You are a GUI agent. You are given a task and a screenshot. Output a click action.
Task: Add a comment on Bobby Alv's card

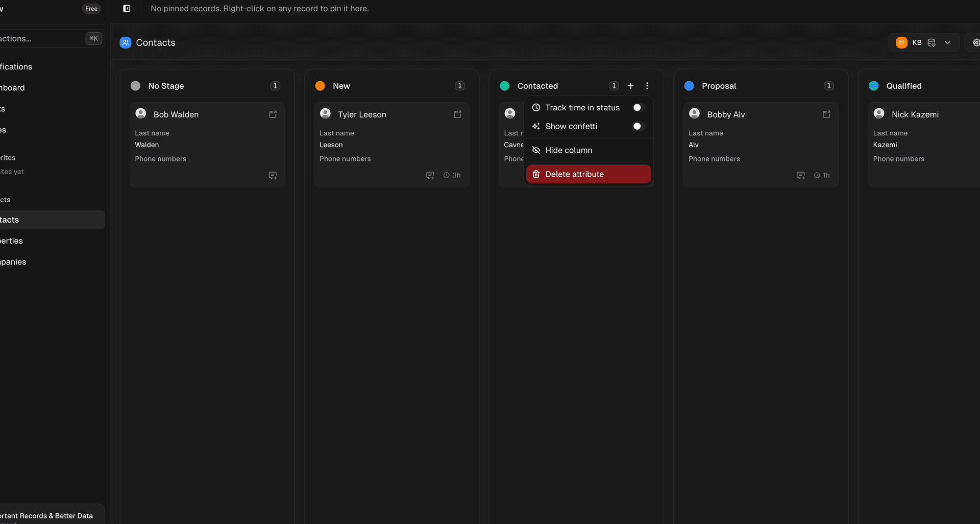[x=801, y=175]
